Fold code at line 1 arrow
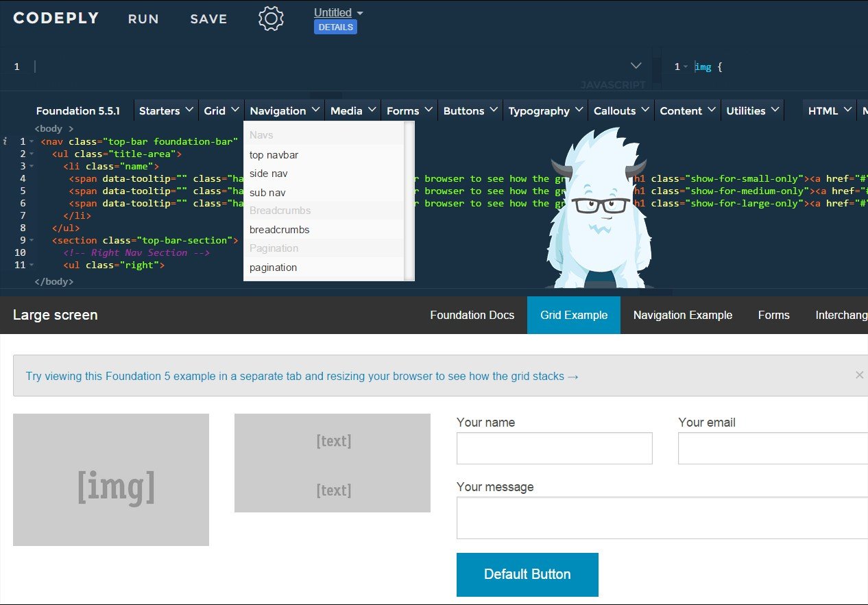Image resolution: width=868 pixels, height=605 pixels. click(32, 141)
